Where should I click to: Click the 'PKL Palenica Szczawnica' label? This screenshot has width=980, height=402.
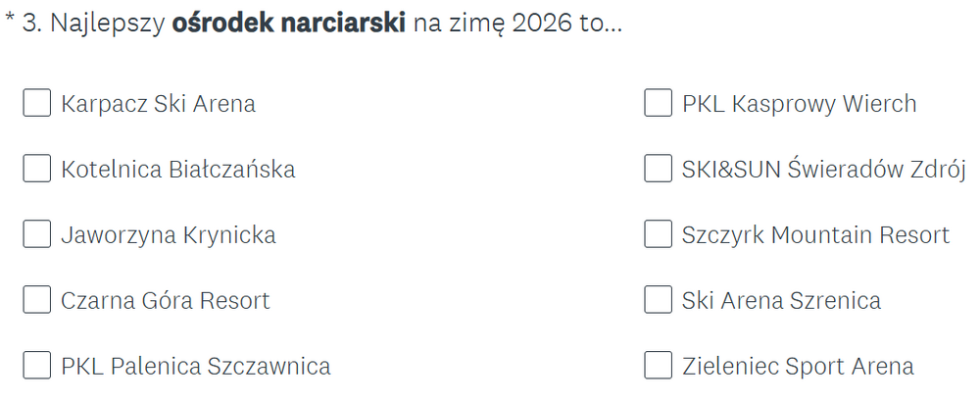195,367
